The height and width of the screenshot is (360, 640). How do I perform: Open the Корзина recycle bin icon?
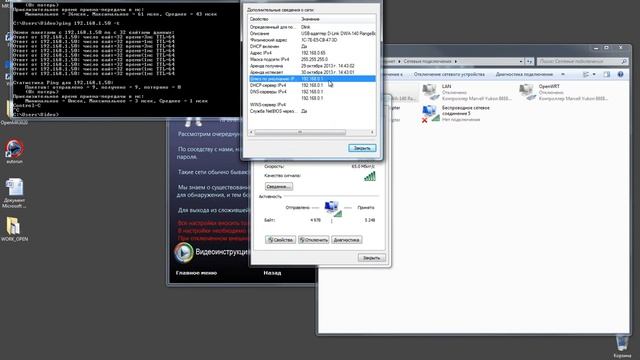[x=622, y=346]
